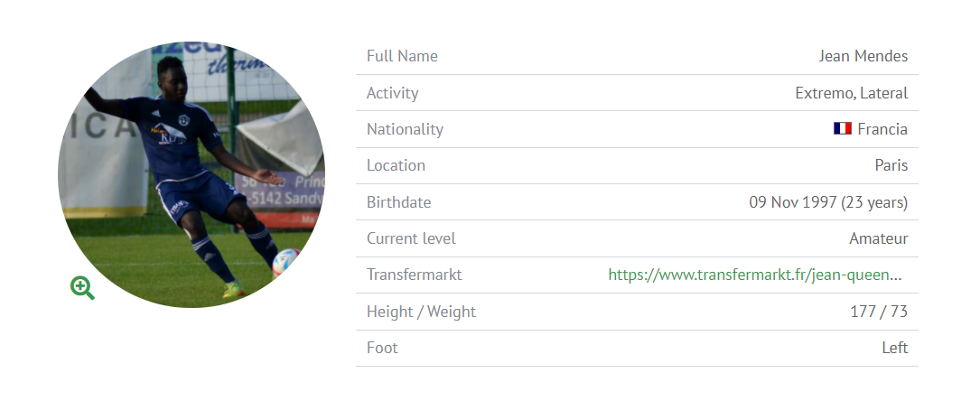Click the Current level label
Viewport: 980px width, 401px height.
click(x=411, y=238)
